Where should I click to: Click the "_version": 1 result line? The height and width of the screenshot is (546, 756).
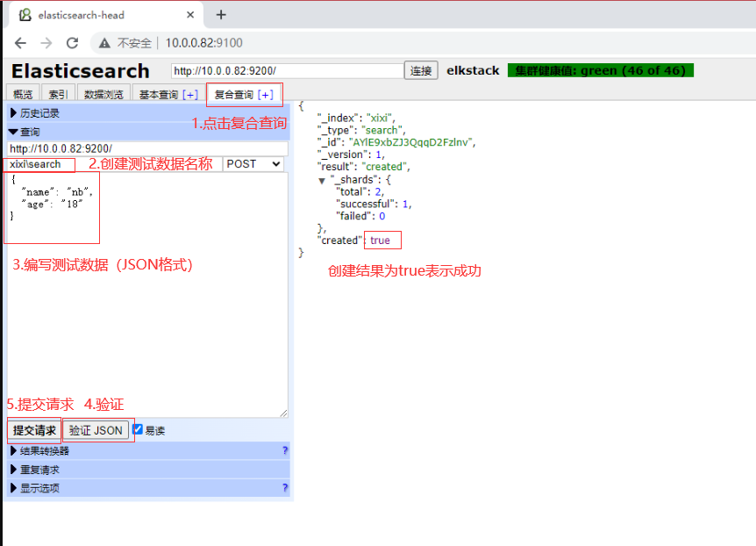351,154
